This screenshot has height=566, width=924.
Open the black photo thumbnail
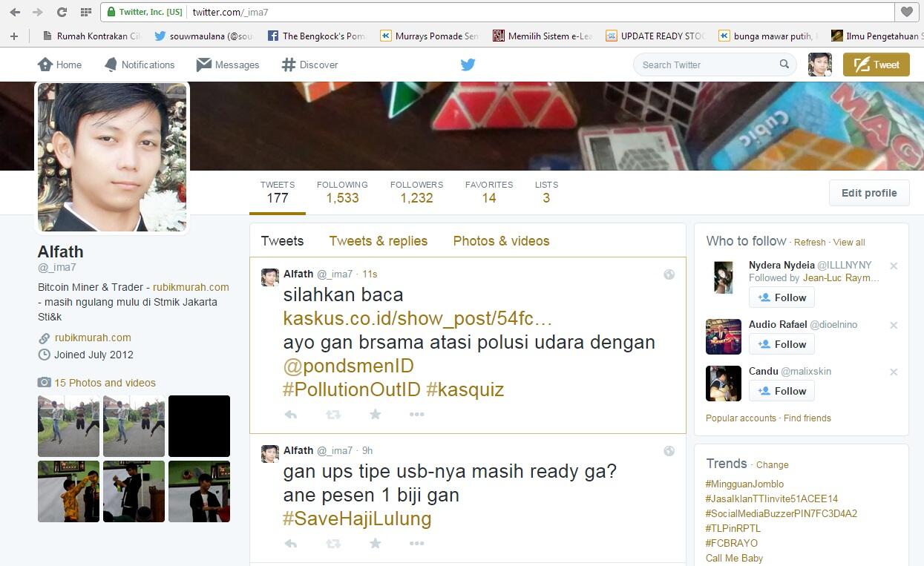tap(199, 426)
